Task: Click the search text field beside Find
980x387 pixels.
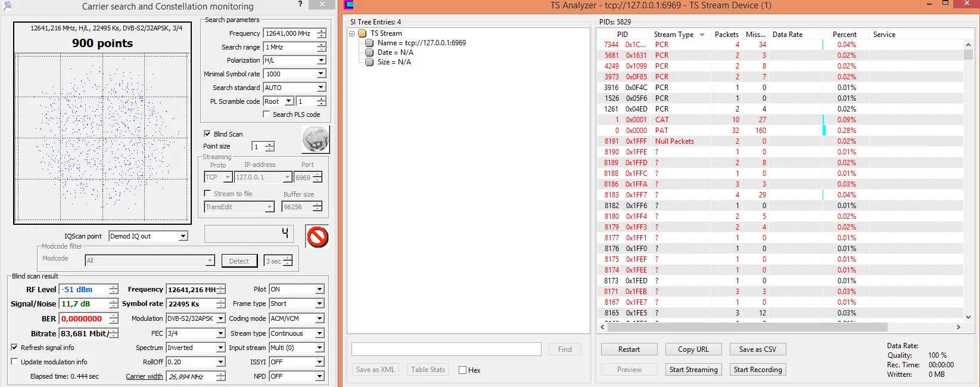Action: (x=446, y=349)
